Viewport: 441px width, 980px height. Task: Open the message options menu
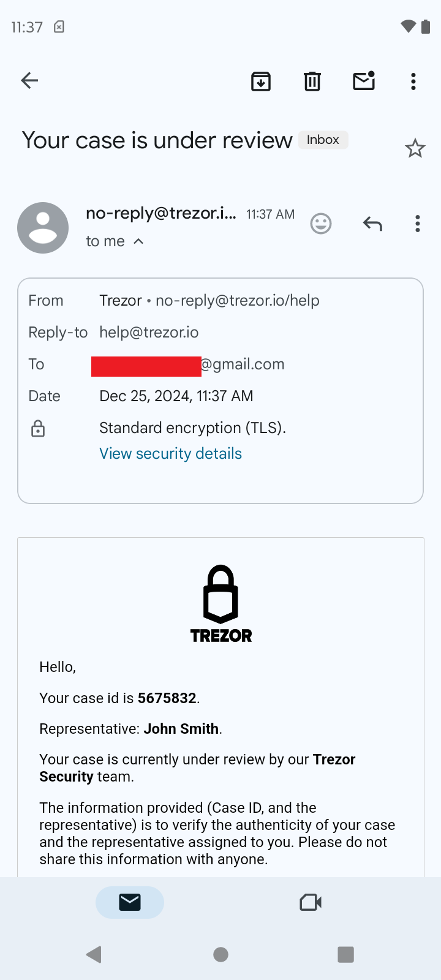coord(418,224)
